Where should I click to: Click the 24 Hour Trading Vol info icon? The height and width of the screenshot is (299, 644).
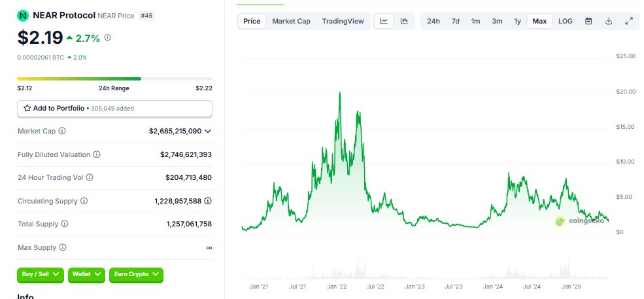(90, 177)
